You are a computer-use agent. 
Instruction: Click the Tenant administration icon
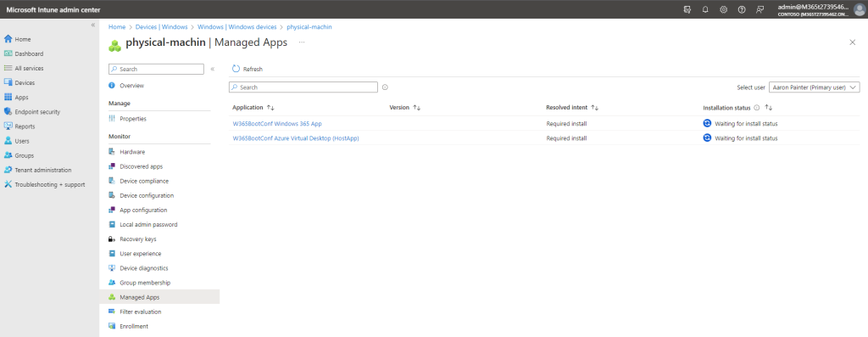[8, 170]
